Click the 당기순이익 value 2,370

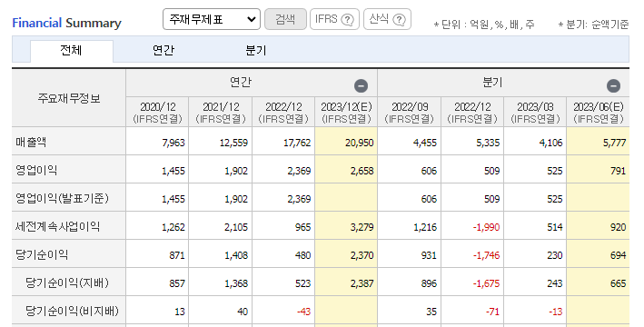[362, 255]
